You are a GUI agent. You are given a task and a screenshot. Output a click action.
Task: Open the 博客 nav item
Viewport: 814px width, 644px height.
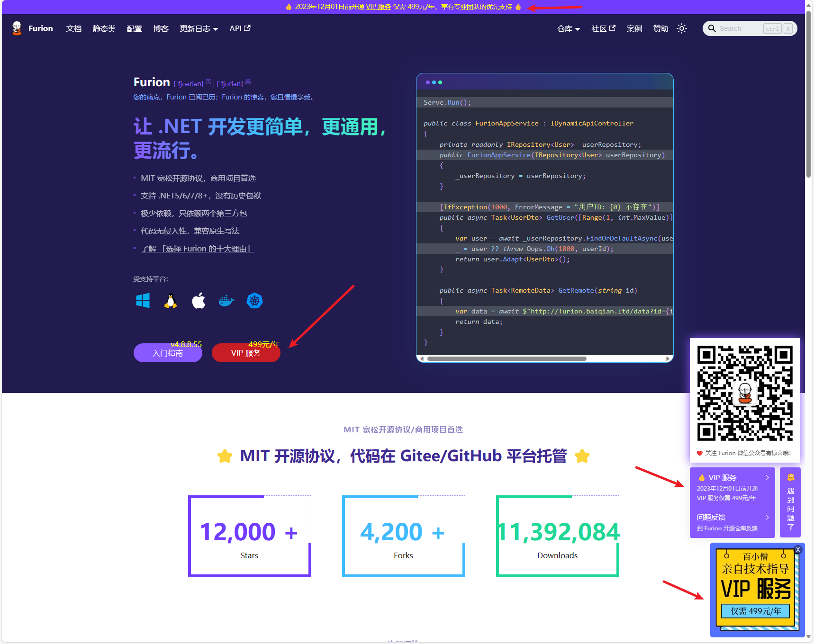point(161,28)
